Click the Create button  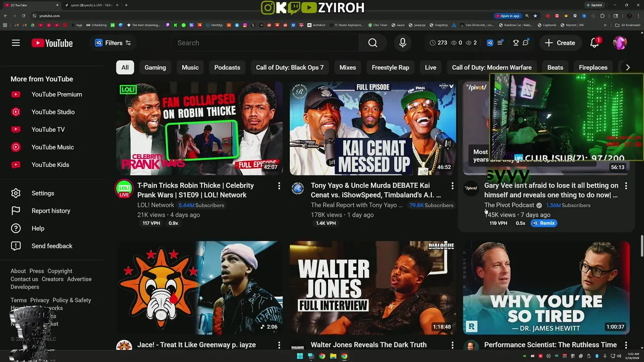(x=560, y=43)
